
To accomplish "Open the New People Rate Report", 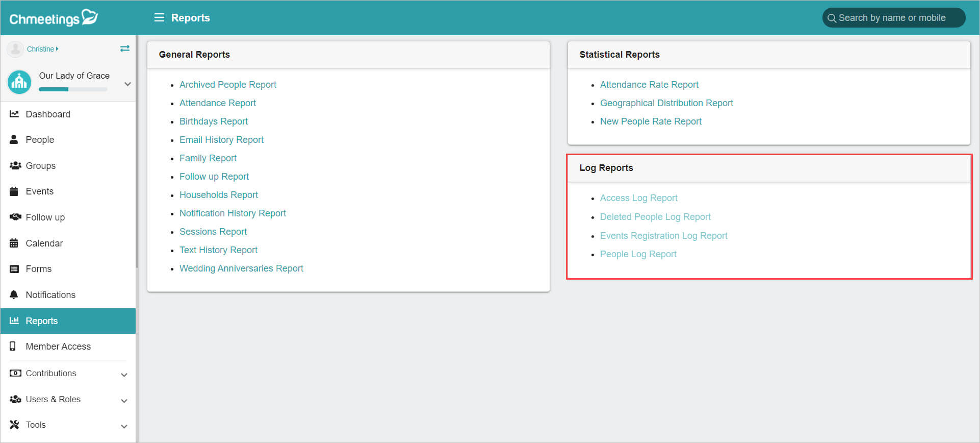I will [x=651, y=121].
